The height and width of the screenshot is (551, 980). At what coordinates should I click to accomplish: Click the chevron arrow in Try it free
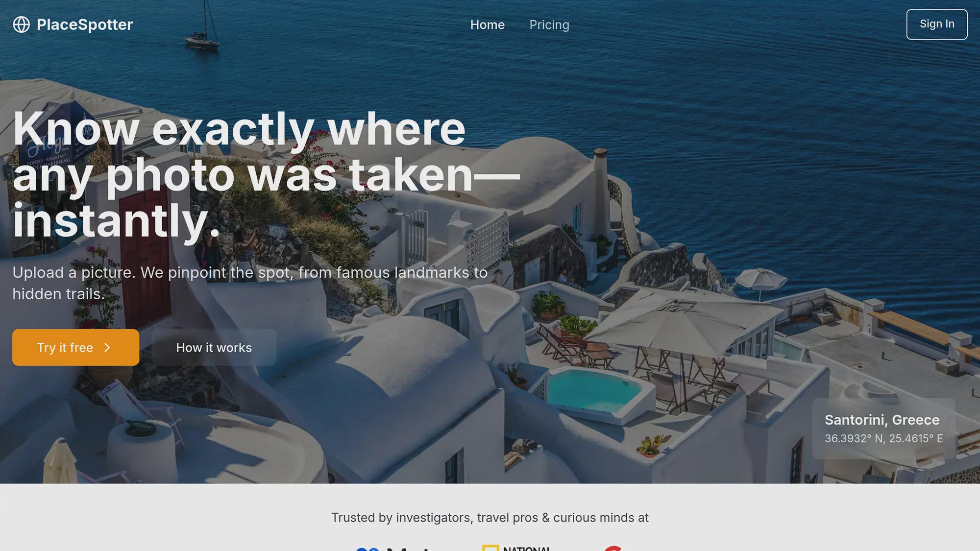(x=107, y=347)
